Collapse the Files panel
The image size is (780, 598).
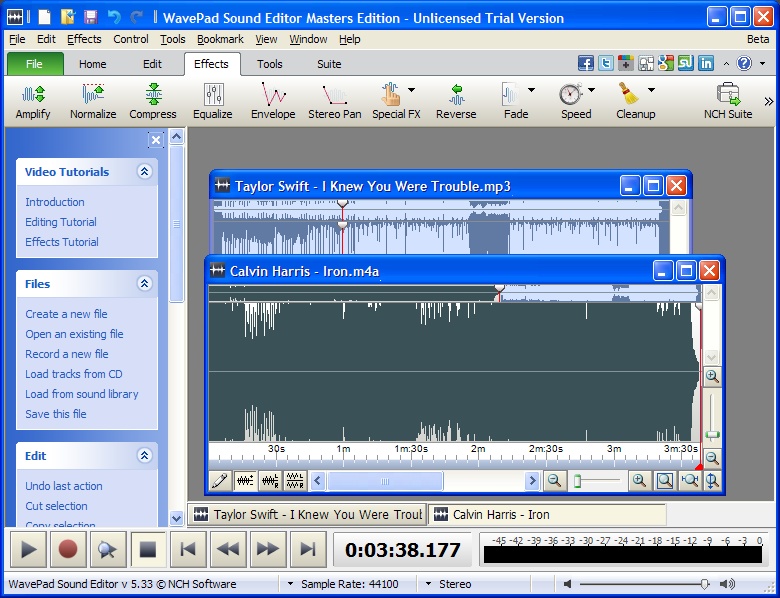point(144,284)
